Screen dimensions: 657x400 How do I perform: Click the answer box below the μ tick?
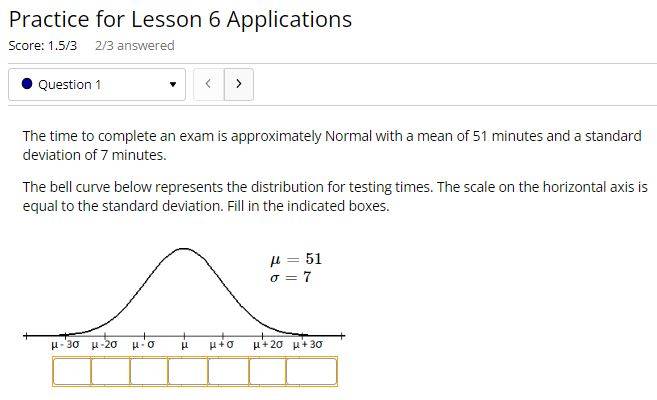click(187, 371)
